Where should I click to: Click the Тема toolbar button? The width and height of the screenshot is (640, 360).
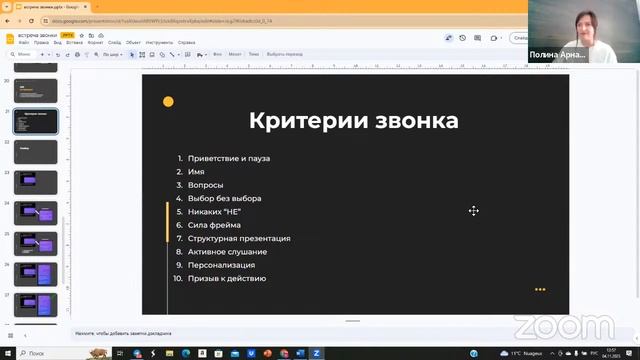[x=254, y=54]
